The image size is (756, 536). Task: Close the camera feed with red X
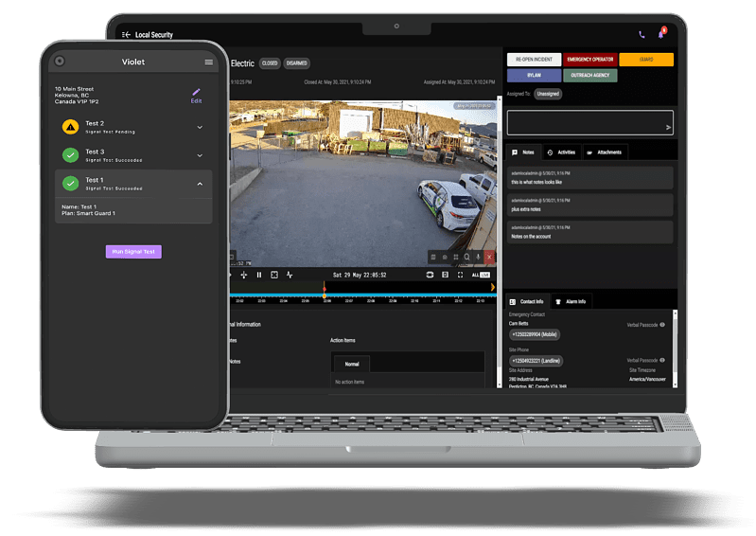489,258
